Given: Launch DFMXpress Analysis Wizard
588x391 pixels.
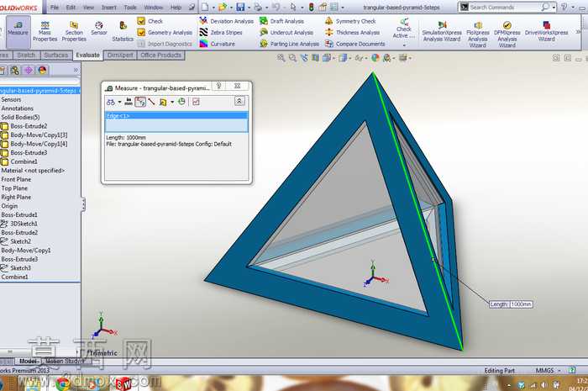Looking at the screenshot, I should 507,34.
